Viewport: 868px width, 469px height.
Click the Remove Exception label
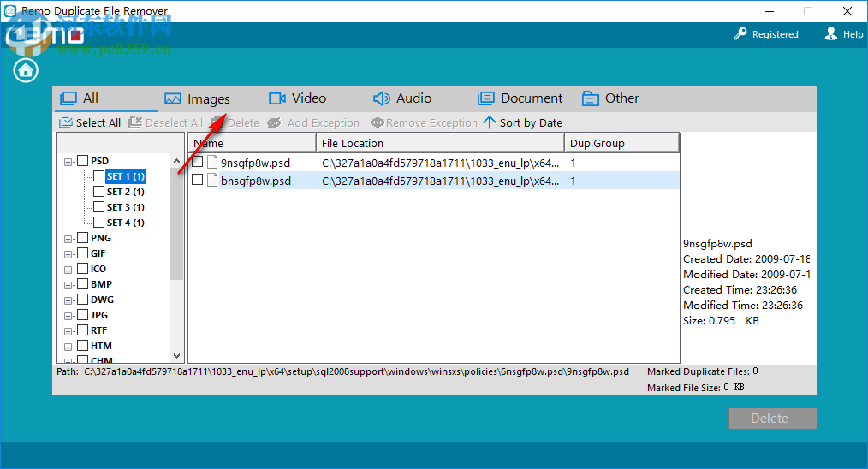click(431, 123)
